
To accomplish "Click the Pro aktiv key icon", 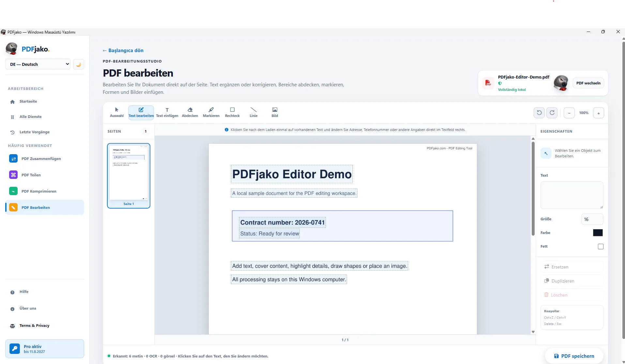I will (x=15, y=349).
